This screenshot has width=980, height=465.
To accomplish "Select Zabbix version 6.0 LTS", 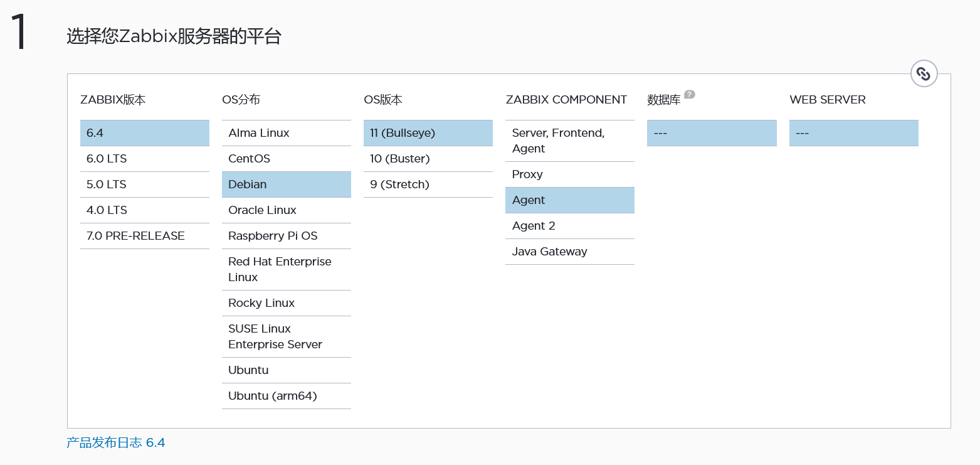I will (x=144, y=159).
